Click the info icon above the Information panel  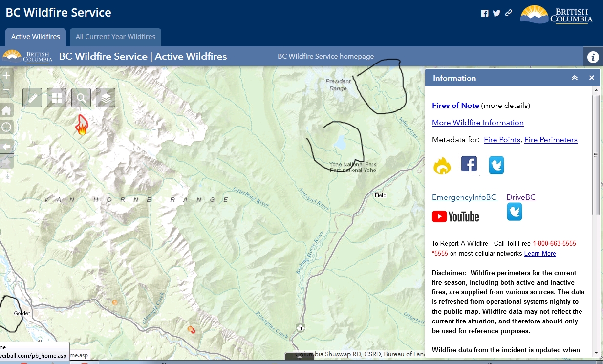(593, 57)
